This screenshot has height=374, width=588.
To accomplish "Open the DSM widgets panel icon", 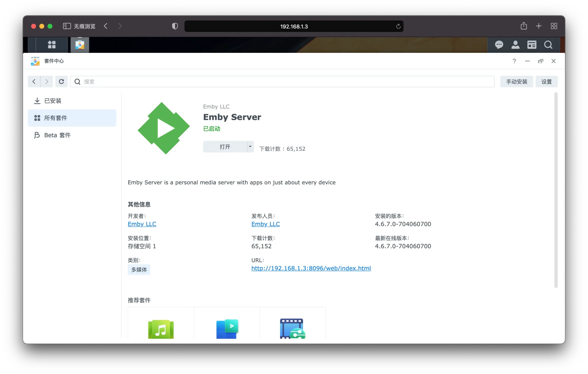I will pos(531,45).
